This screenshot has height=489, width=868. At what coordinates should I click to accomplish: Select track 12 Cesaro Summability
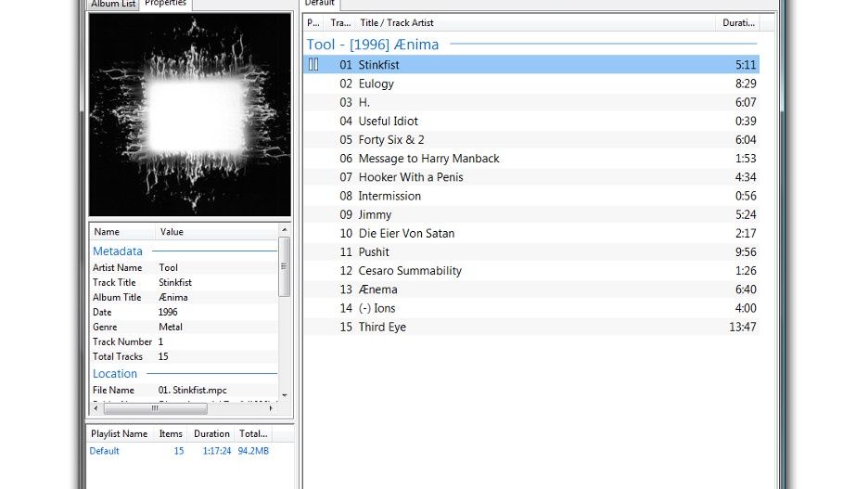pos(531,271)
